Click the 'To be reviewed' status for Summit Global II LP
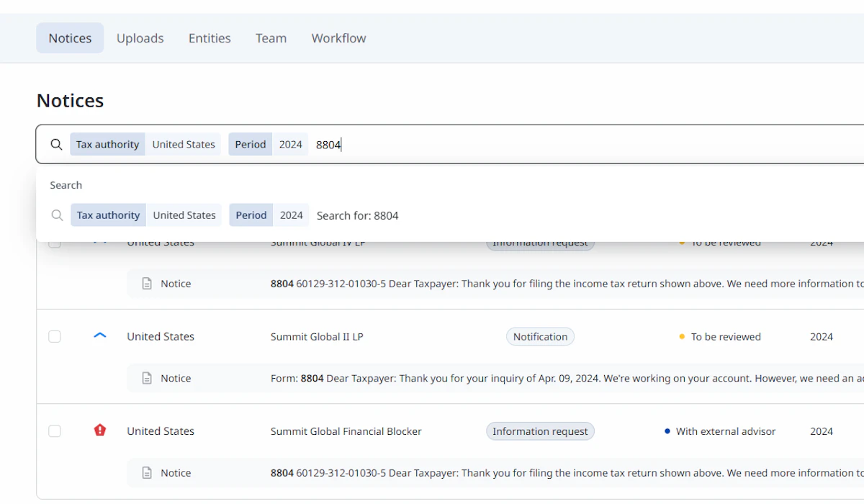Screen dimensions: 864x504 coord(720,336)
